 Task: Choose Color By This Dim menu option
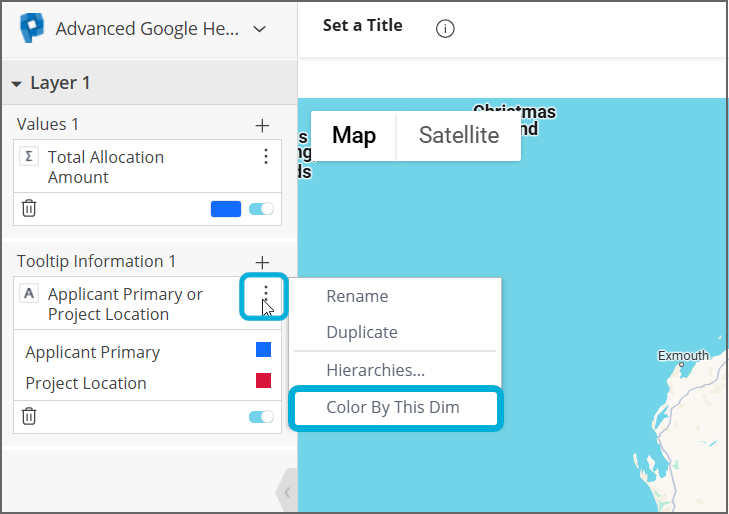coord(393,408)
